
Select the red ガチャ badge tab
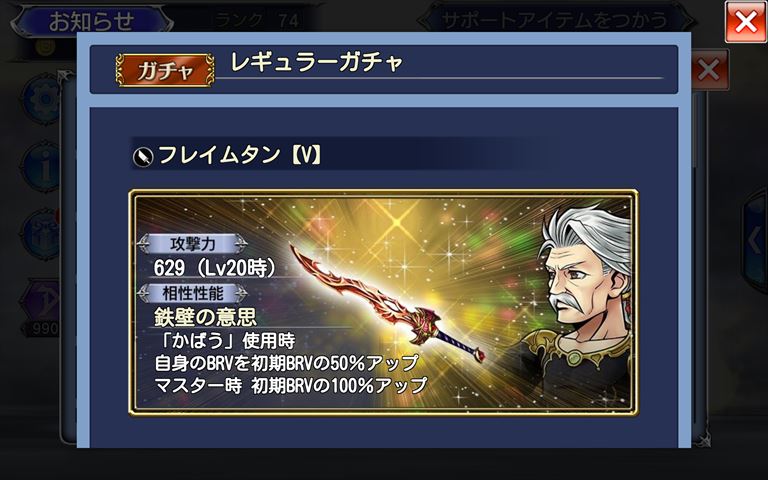[x=165, y=71]
